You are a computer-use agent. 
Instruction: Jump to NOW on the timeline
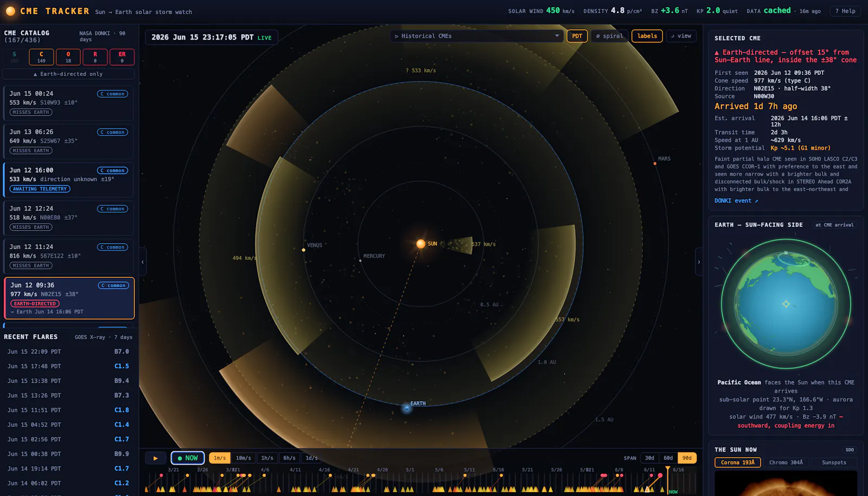click(188, 458)
